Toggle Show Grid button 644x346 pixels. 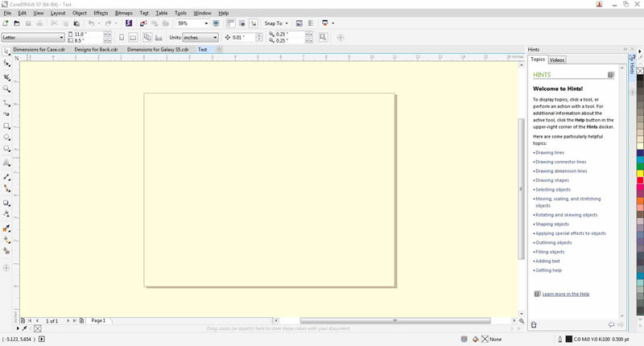tap(242, 23)
